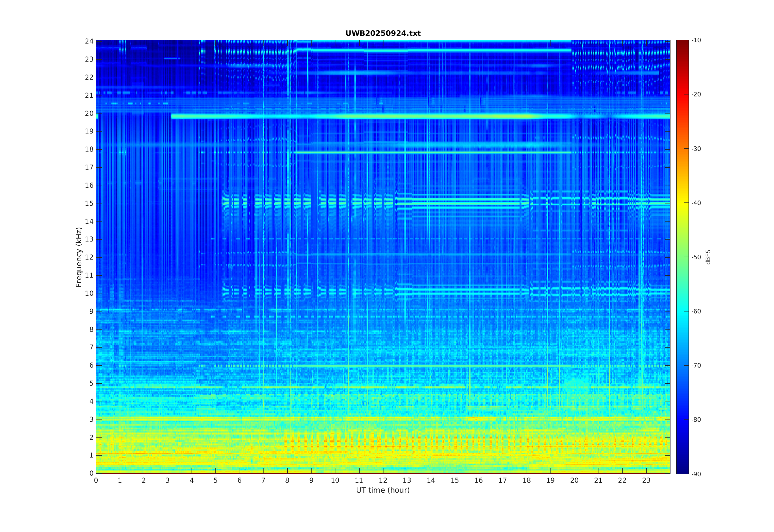Click the 'Frequency (kHz)' y-axis label
Viewport: 774px width, 532px height.
tap(79, 257)
